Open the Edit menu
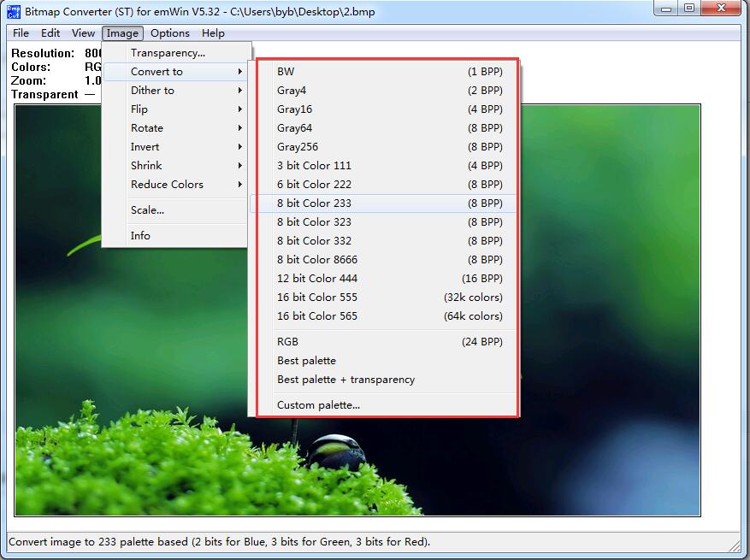The height and width of the screenshot is (560, 750). click(50, 33)
